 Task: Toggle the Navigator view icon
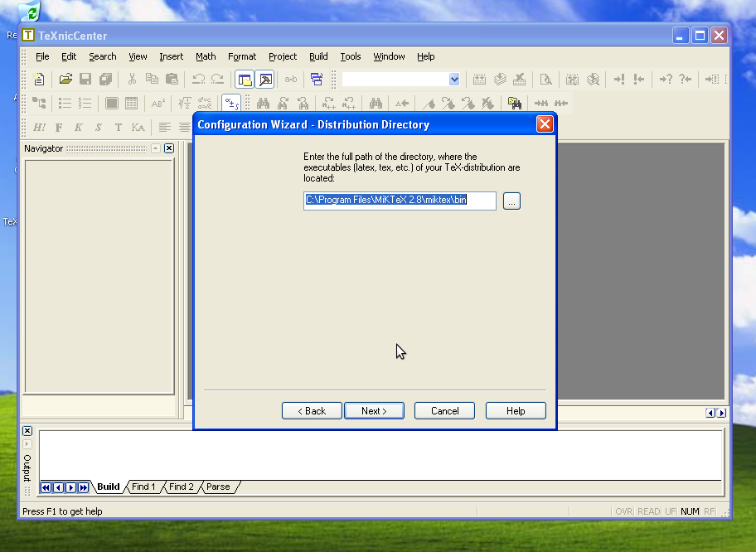click(245, 80)
